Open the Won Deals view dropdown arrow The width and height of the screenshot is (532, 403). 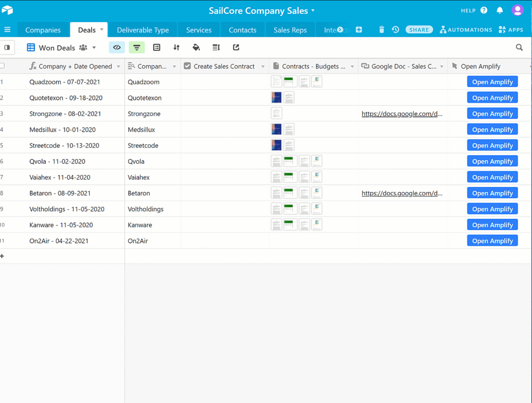coord(94,48)
